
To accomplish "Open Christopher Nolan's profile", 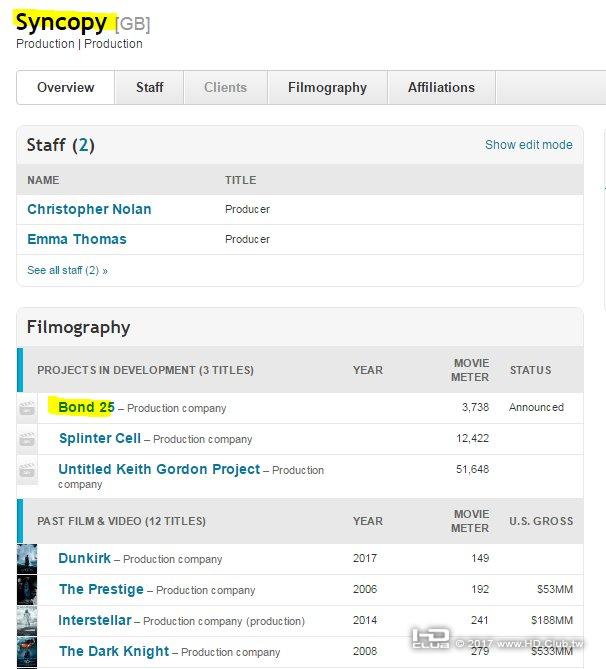I will pos(89,209).
